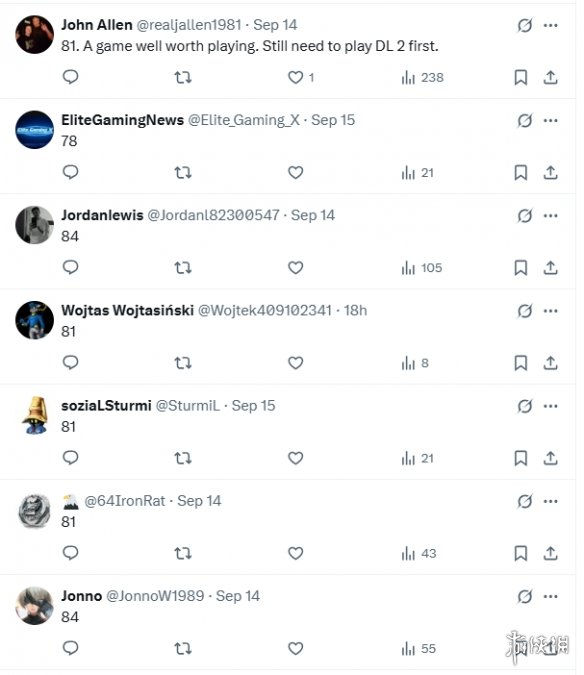Bookmark Wojtas Wojtasiński's tweet
584x675 pixels.
point(521,363)
